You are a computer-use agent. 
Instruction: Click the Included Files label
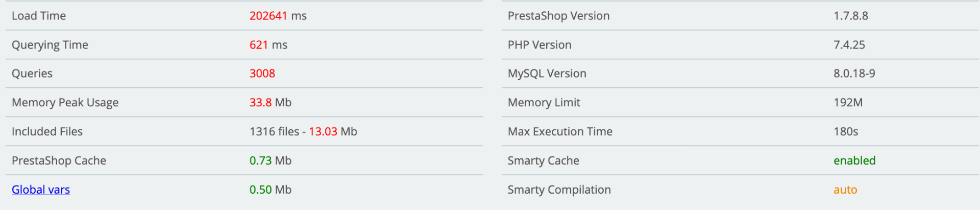pyautogui.click(x=47, y=132)
